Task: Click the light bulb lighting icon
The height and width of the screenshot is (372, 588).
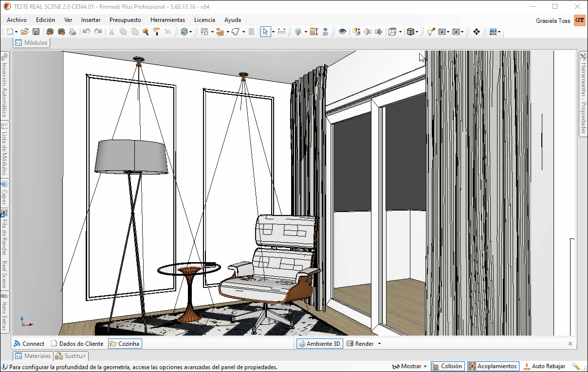Action: coord(431,32)
